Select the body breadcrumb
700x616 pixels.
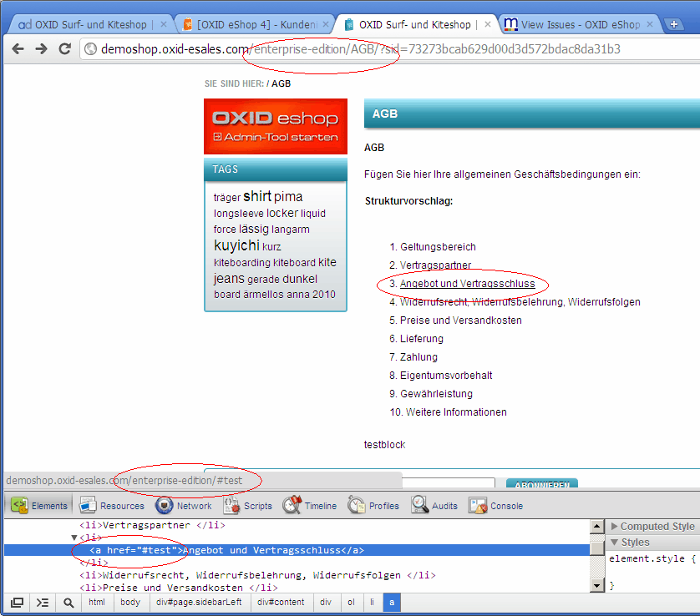pyautogui.click(x=130, y=602)
